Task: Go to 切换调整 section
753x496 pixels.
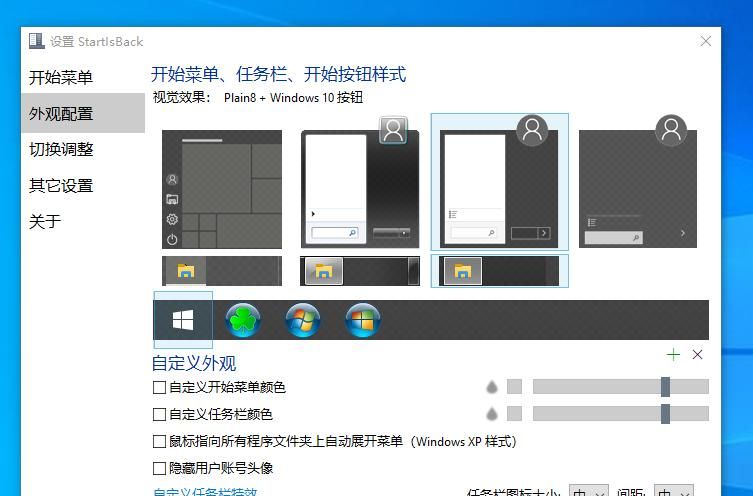Action: point(61,149)
